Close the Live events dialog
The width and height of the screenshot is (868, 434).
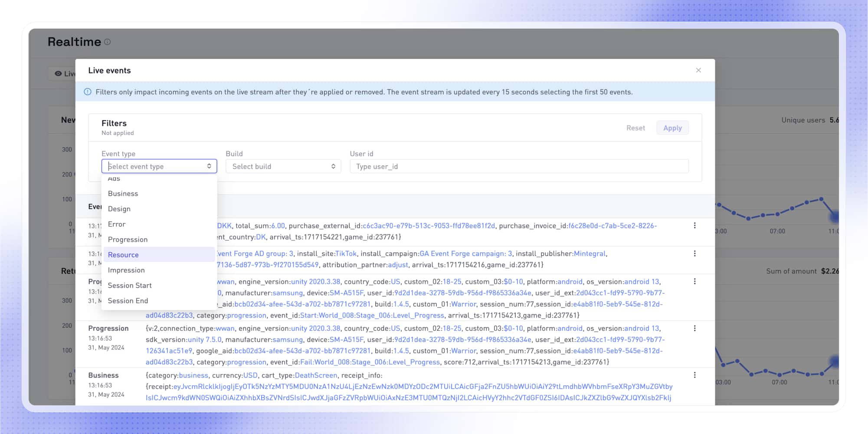[x=699, y=70]
